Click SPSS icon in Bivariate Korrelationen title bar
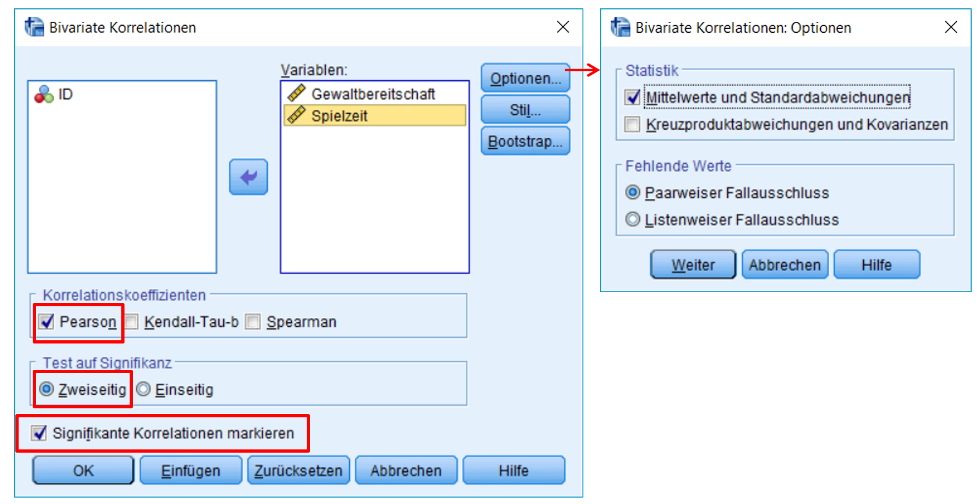This screenshot has height=504, width=980. coord(34,28)
